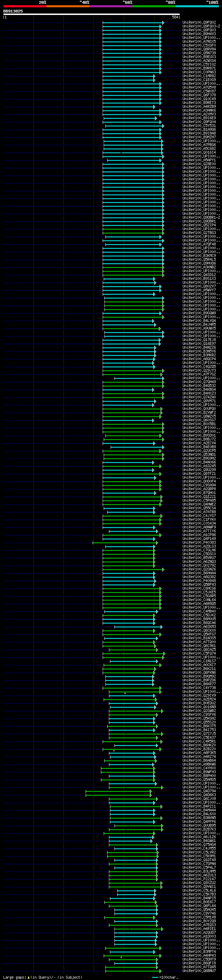Click the green ~80% identity legend segment
Screen dimensions: 222x980
154,7
